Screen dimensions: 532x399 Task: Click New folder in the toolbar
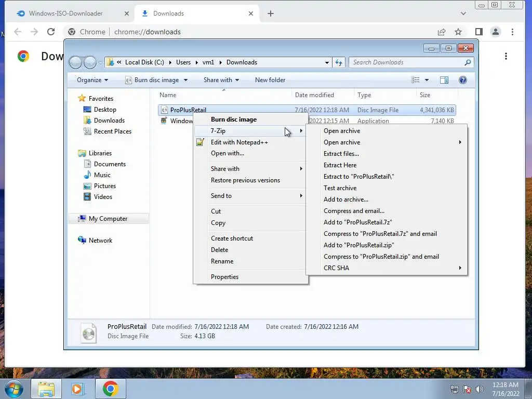pyautogui.click(x=270, y=80)
